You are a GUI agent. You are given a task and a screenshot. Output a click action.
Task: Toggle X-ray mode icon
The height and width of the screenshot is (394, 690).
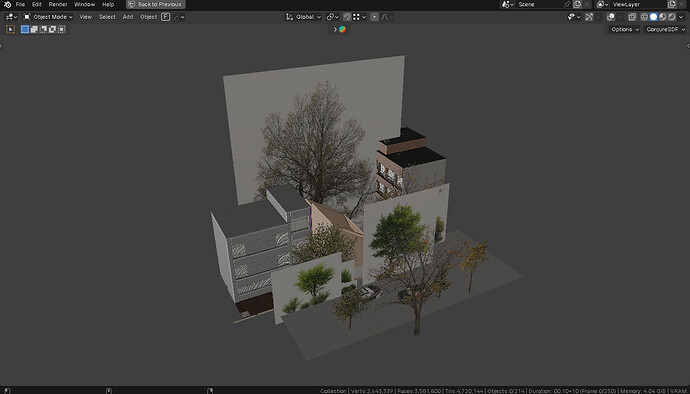tap(632, 17)
